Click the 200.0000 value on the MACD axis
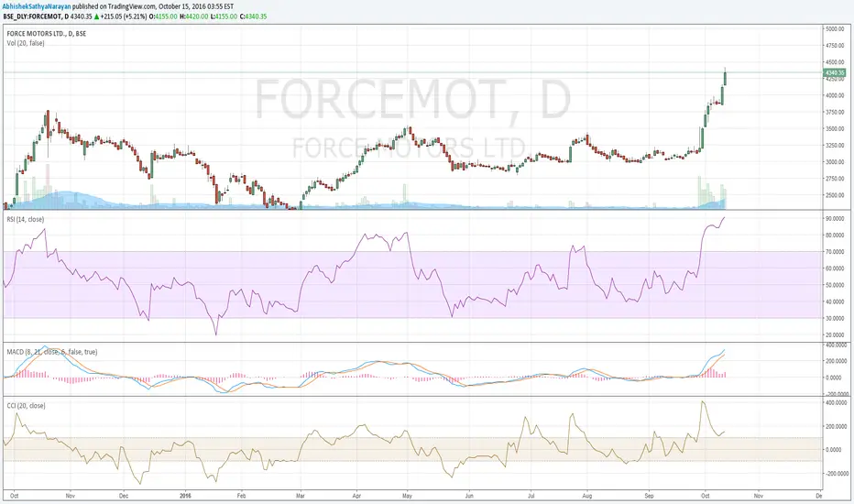Screen dimensions: 854x504 [836, 361]
